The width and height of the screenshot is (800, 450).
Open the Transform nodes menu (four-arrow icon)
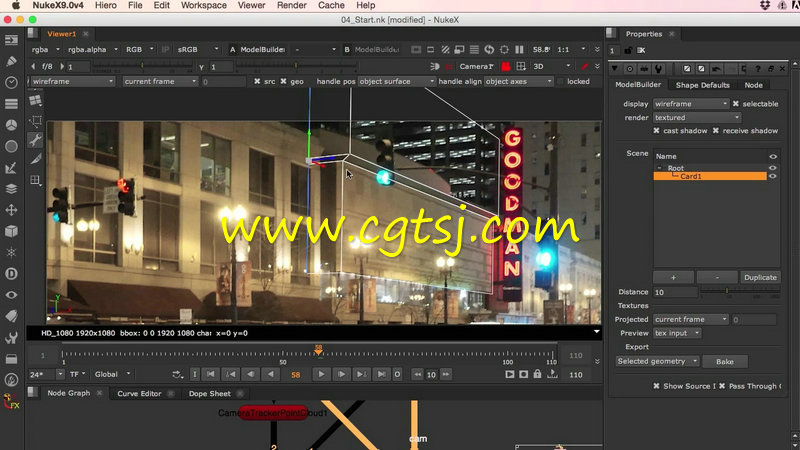(11, 210)
